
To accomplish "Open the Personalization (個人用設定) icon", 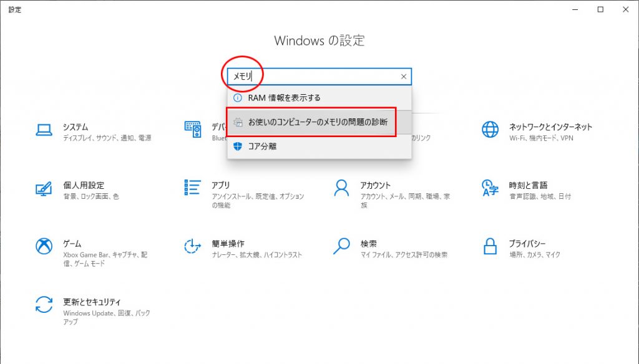I will pyautogui.click(x=44, y=188).
